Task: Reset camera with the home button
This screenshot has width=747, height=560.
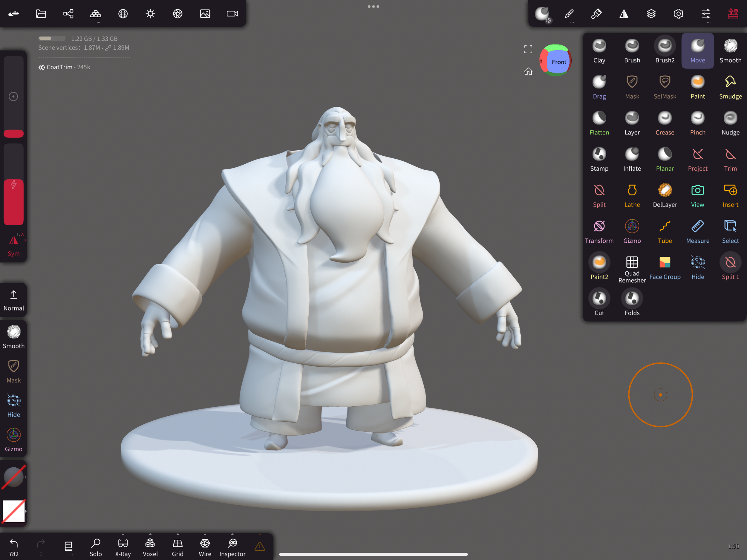Action: [528, 71]
